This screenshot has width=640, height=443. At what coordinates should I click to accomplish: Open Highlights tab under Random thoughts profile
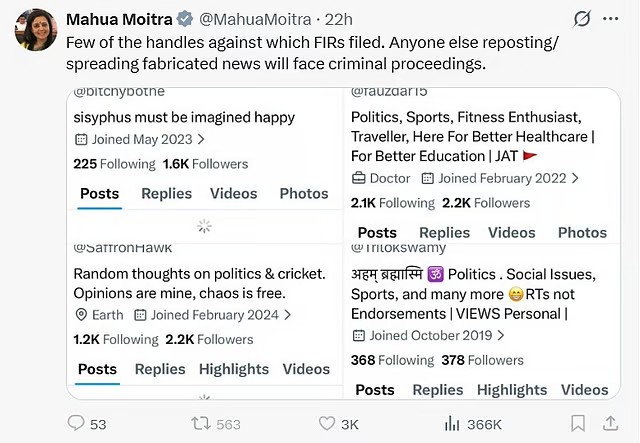[x=233, y=369]
